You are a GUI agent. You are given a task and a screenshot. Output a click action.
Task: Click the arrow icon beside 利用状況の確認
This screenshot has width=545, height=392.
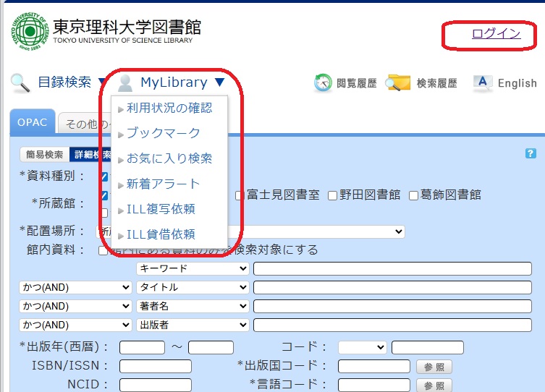[x=121, y=109]
